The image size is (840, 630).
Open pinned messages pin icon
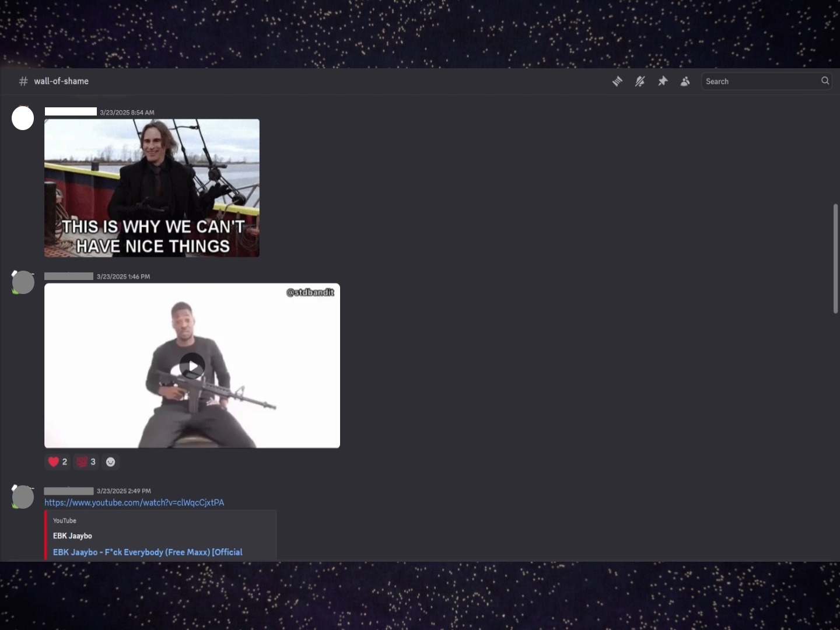coord(663,82)
